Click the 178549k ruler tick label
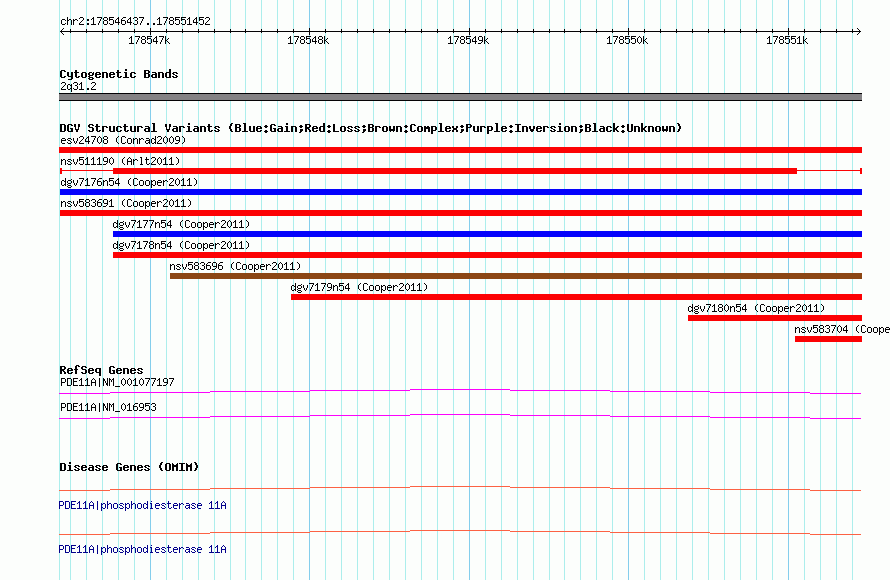The image size is (890, 580). coord(468,40)
